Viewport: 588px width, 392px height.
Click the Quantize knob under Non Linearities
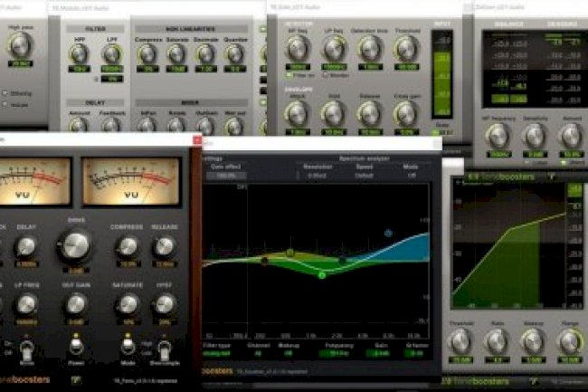pos(235,54)
